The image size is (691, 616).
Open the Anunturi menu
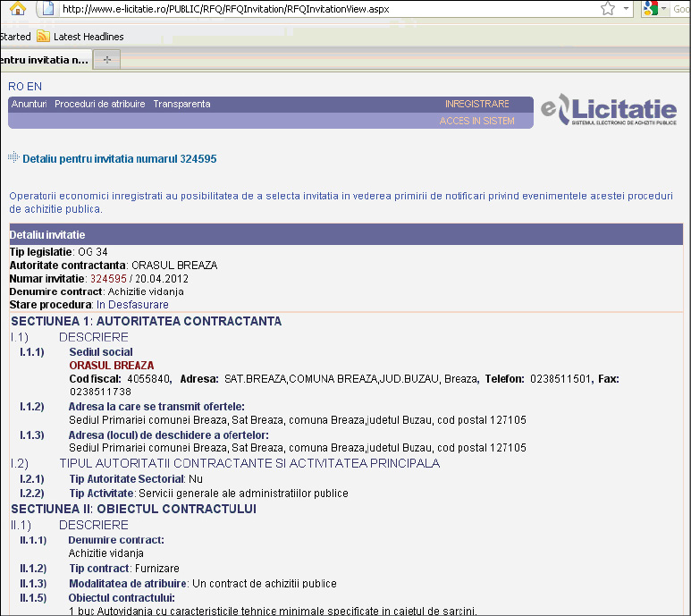[29, 104]
